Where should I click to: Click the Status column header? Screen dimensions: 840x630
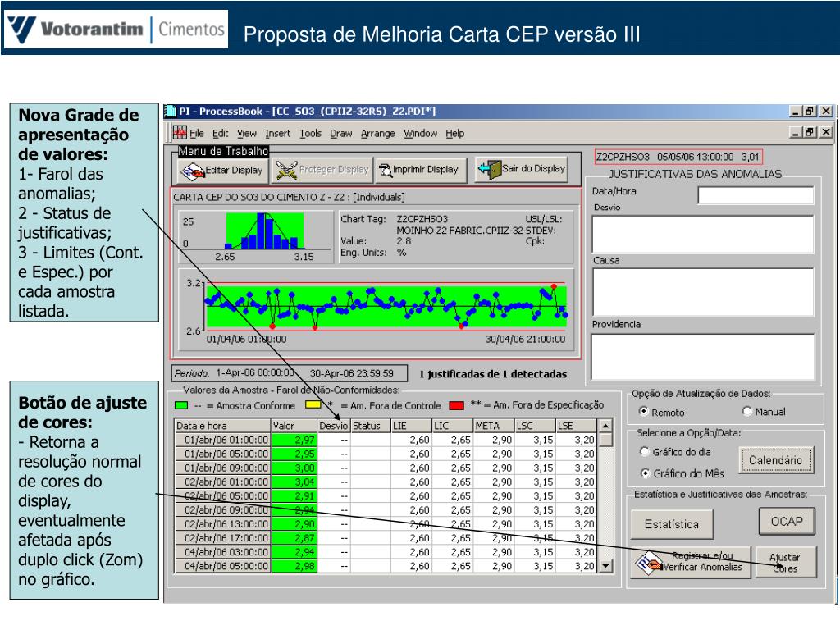[x=371, y=426]
